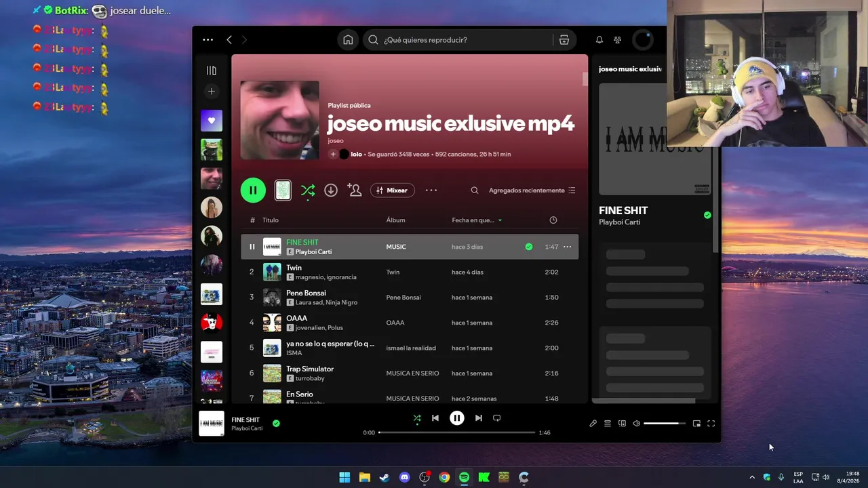The height and width of the screenshot is (488, 868).
Task: Search within the playlist magnifier icon
Action: click(475, 190)
